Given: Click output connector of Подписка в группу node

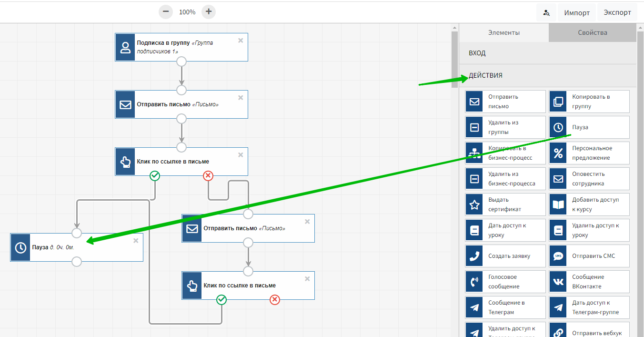Looking at the screenshot, I should pos(181,61).
